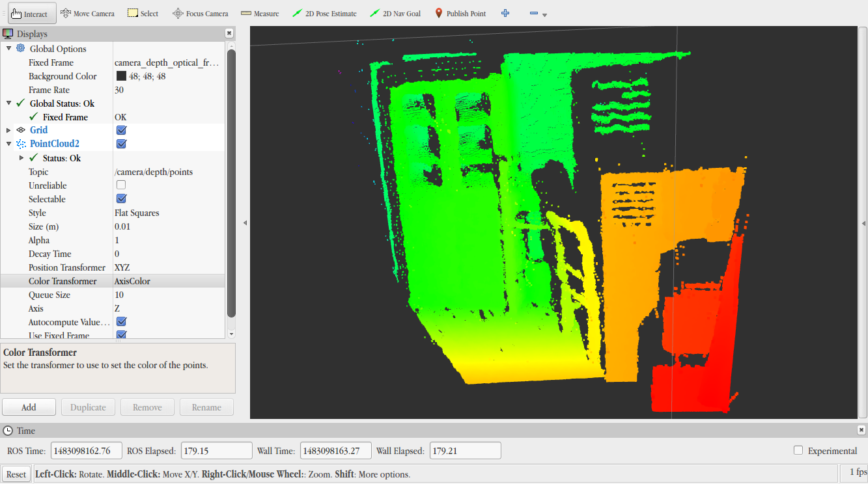The width and height of the screenshot is (868, 484).
Task: Expand the Grid display tree item
Action: pyautogui.click(x=8, y=130)
